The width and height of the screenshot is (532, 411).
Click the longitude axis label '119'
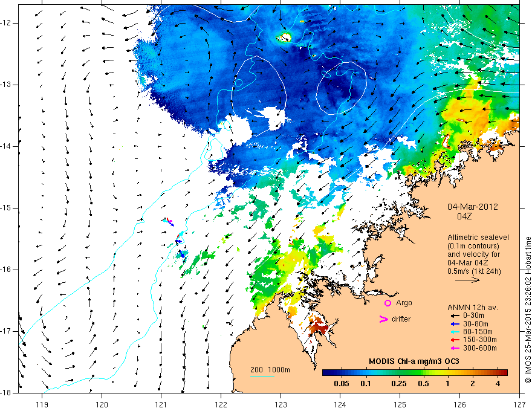pyautogui.click(x=42, y=404)
